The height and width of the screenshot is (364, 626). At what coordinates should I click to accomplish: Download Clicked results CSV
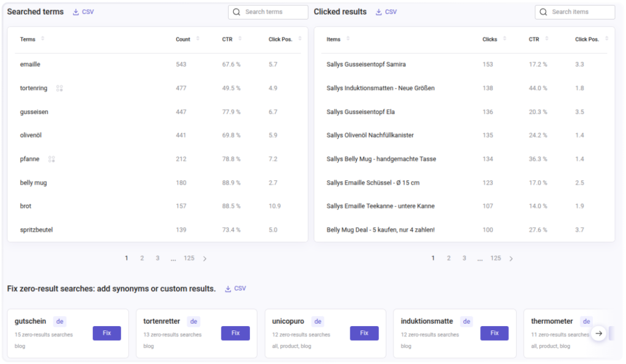pyautogui.click(x=386, y=12)
